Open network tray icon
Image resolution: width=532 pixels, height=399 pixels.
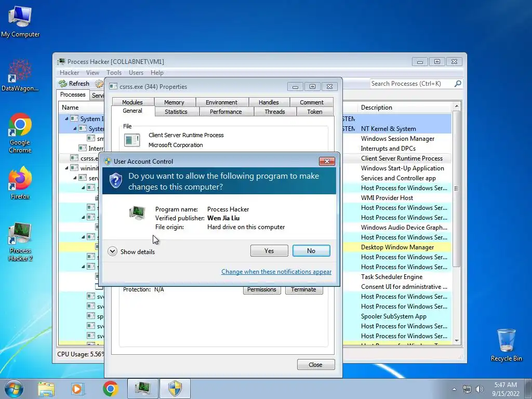(x=467, y=389)
